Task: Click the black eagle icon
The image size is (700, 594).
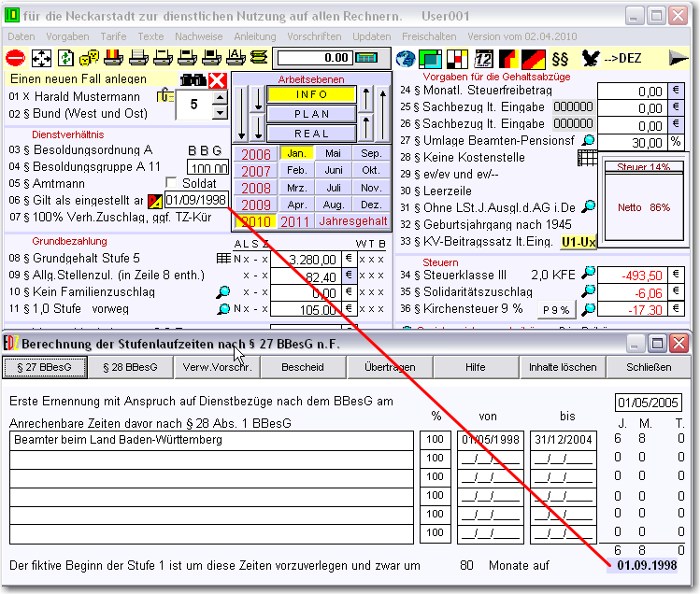Action: (591, 59)
